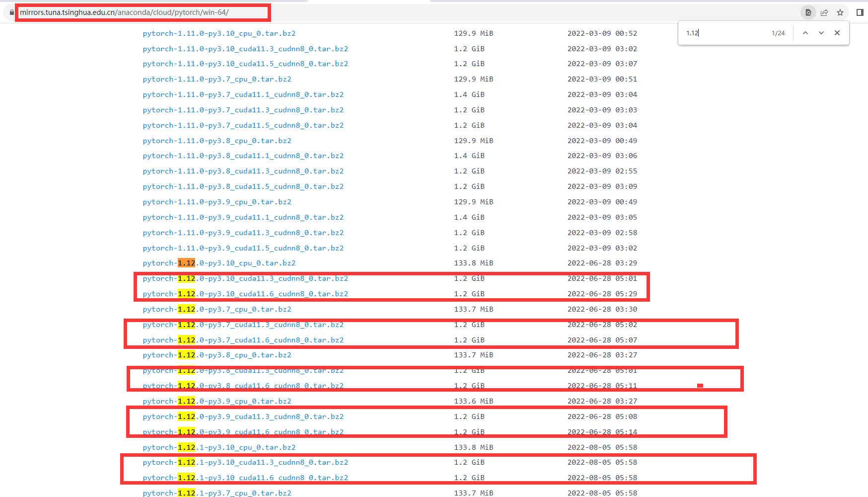Screen dimensions: 868x497
Task: Click the 129.9 MiB size for pytorch-1.11.0-py3.10_cpu
Action: click(x=474, y=33)
